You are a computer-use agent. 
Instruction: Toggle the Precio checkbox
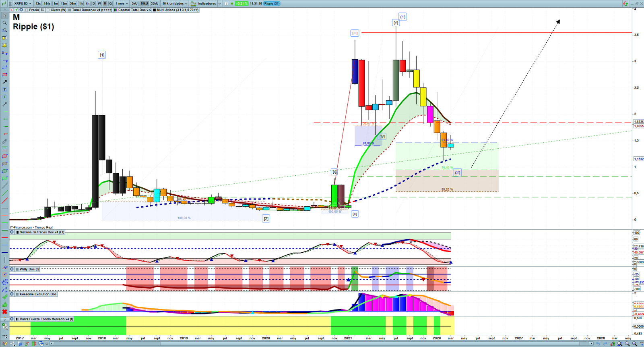coord(27,10)
